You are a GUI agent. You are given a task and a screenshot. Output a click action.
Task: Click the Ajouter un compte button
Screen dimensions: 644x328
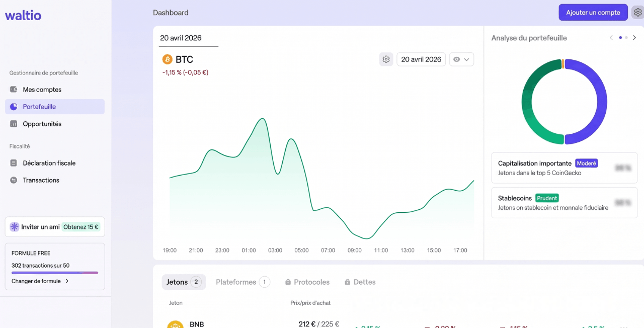point(593,13)
